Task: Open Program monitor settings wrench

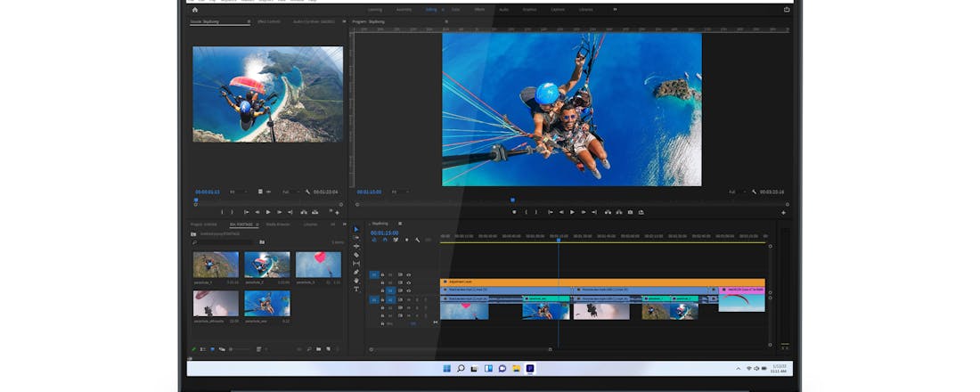Action: click(x=755, y=192)
